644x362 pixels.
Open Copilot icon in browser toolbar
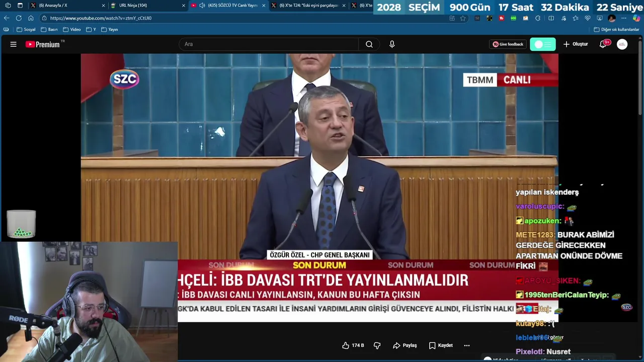[636, 18]
